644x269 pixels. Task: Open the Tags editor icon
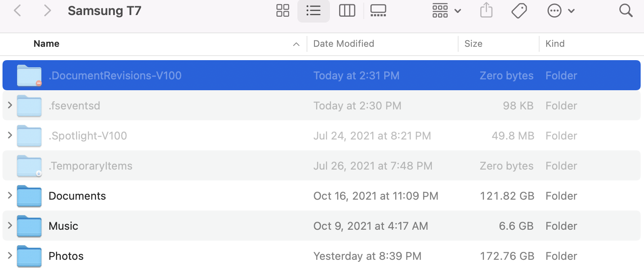pyautogui.click(x=519, y=11)
